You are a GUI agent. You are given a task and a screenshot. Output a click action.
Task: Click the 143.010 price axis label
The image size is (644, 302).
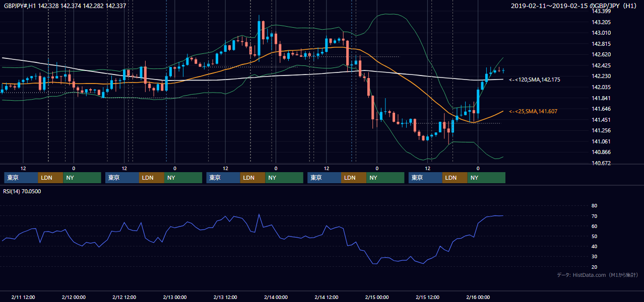click(x=601, y=33)
